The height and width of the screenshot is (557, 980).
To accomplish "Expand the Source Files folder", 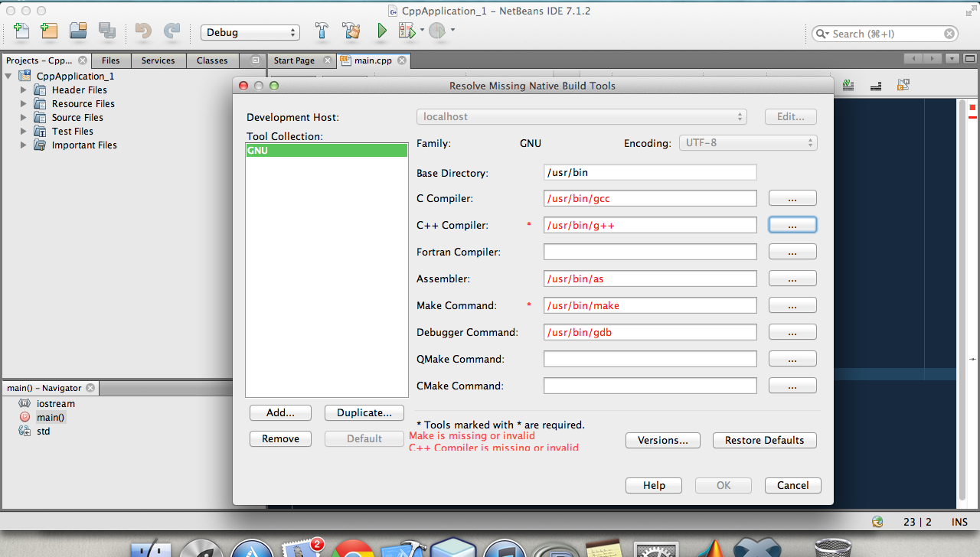I will (x=23, y=117).
